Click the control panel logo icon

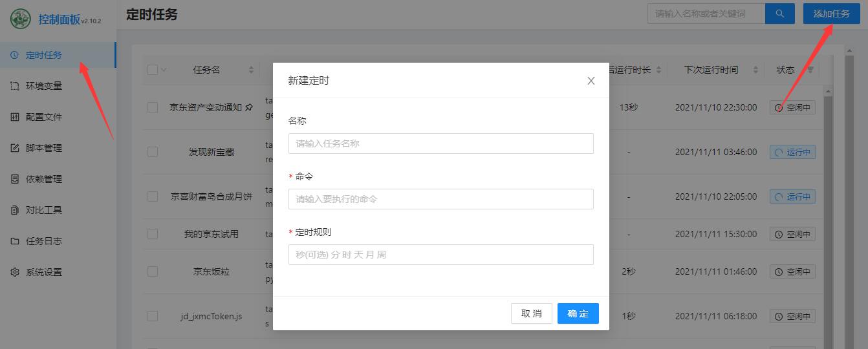tap(21, 19)
